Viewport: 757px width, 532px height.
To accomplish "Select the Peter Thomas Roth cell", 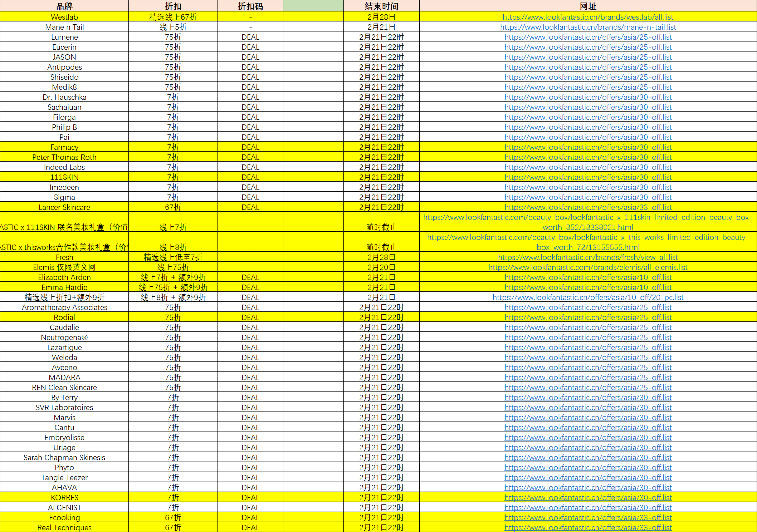I will click(x=64, y=157).
